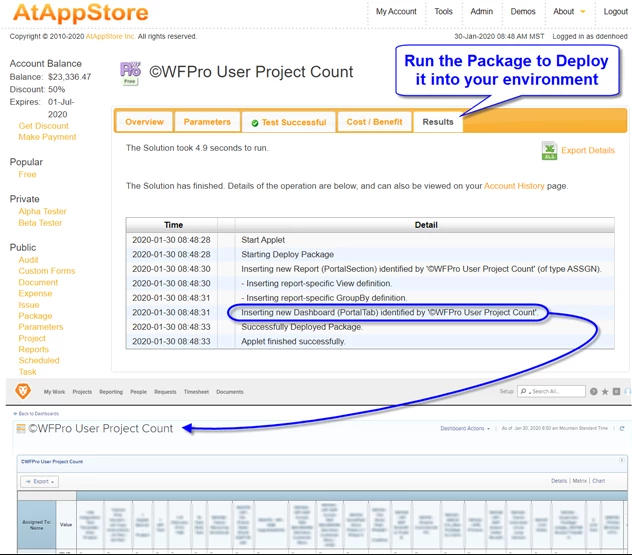Open the Beta Tester category
Image resolution: width=632 pixels, height=555 pixels.
tap(40, 223)
